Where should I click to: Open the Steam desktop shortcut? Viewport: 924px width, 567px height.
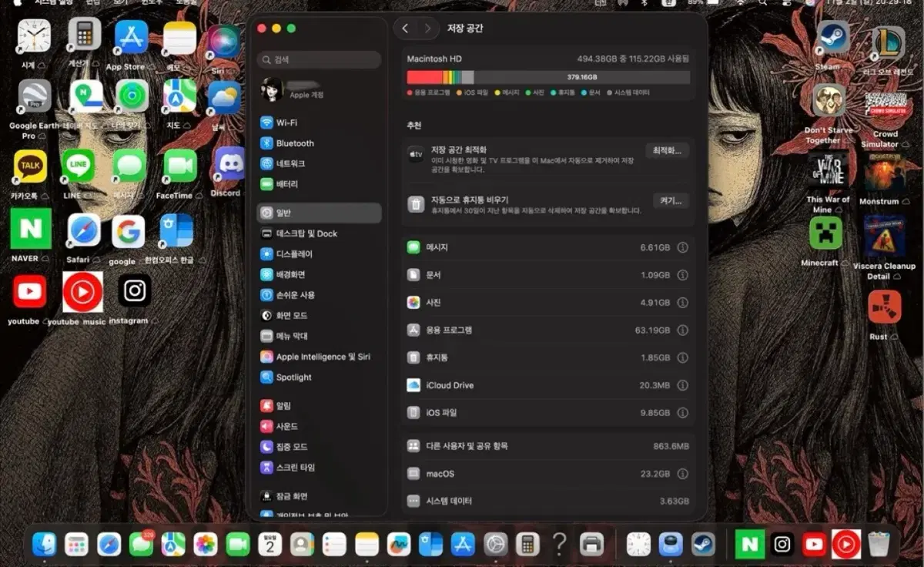click(x=833, y=37)
